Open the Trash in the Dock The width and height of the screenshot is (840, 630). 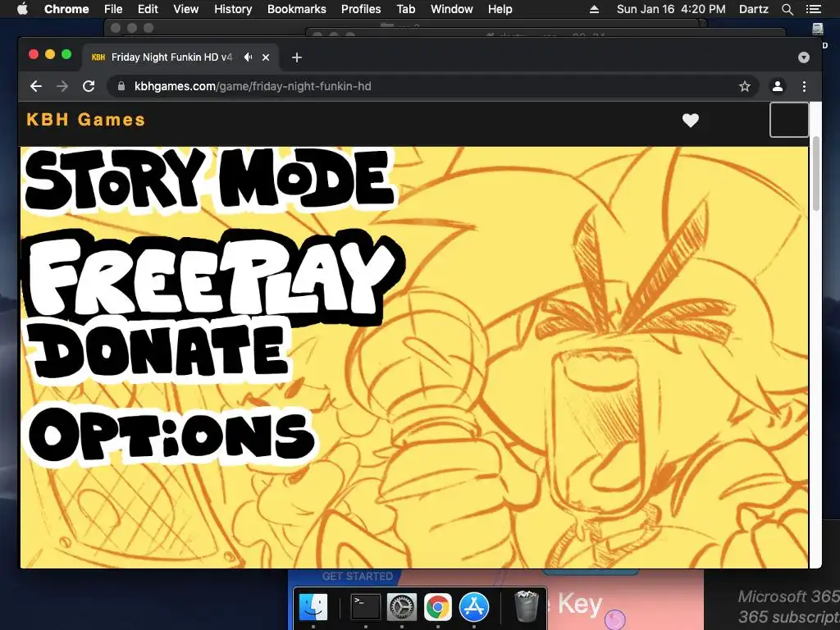pos(526,606)
